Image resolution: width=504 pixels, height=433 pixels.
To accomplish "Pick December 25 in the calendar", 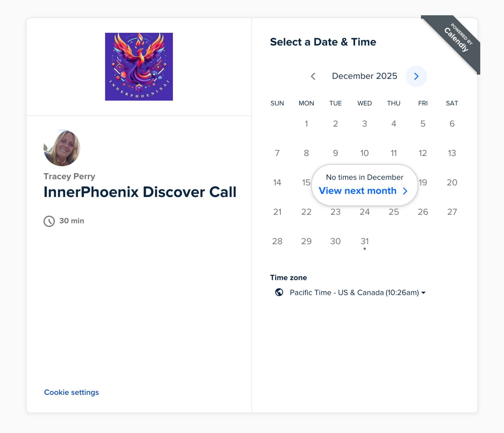I will click(394, 212).
